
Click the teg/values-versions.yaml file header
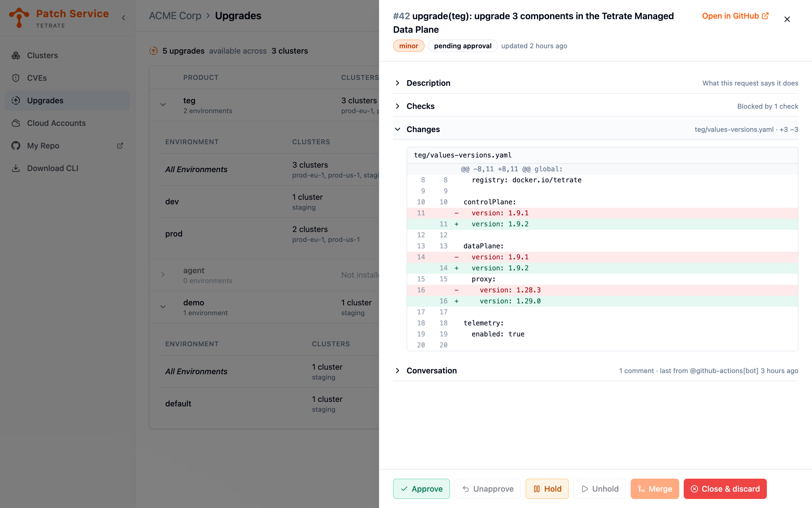click(602, 155)
